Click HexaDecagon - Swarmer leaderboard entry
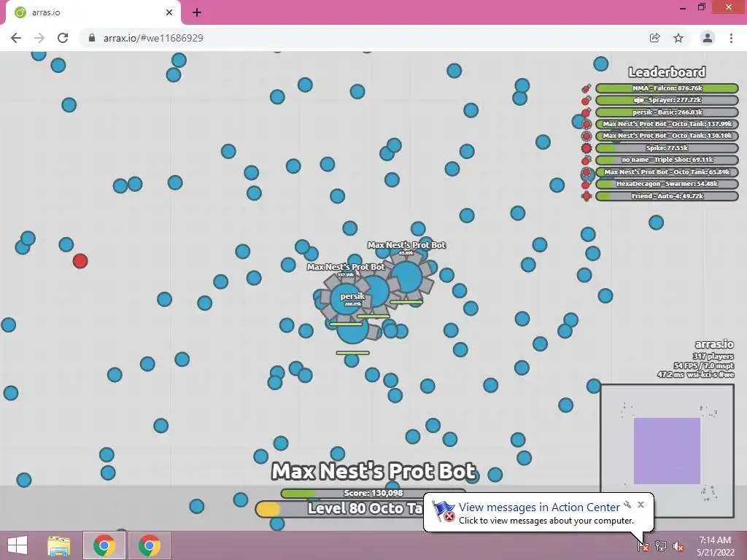747x560 pixels. pos(667,184)
